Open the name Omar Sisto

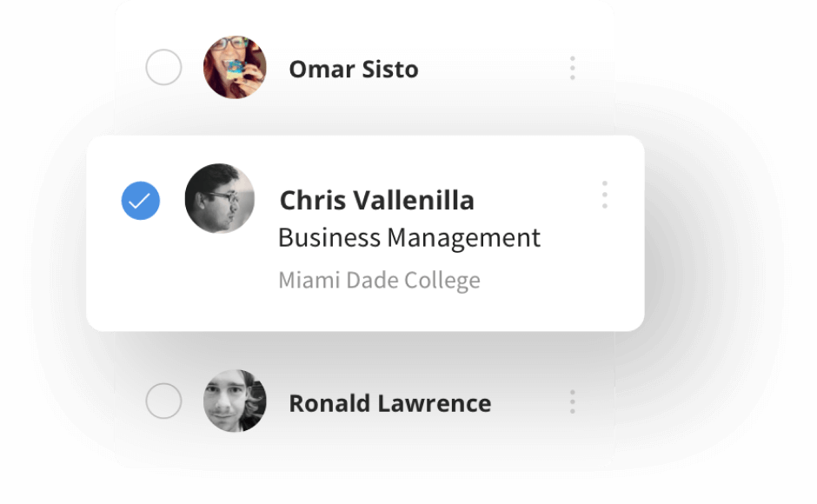tap(353, 70)
